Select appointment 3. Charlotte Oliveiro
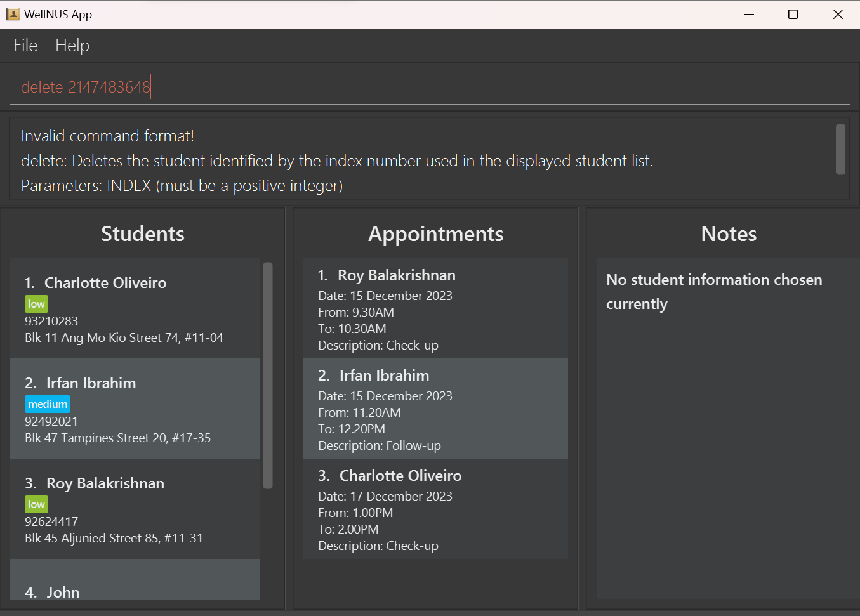 click(x=435, y=509)
